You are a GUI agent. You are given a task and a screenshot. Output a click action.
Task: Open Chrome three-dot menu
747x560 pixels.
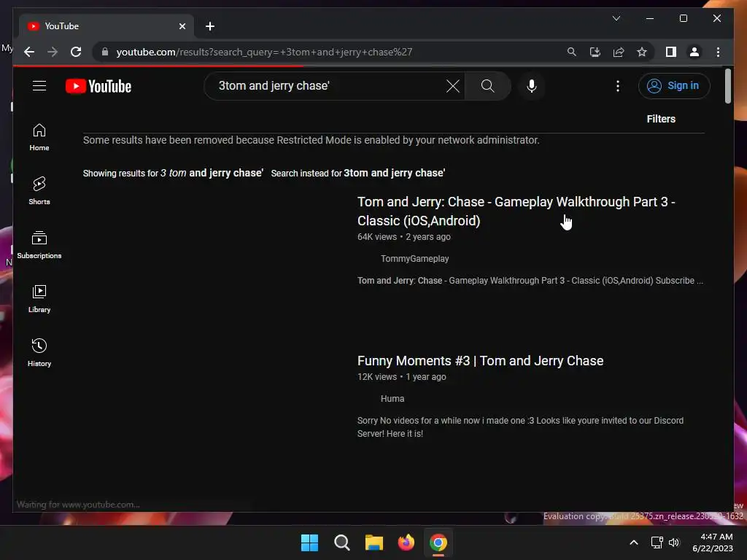[x=718, y=52]
